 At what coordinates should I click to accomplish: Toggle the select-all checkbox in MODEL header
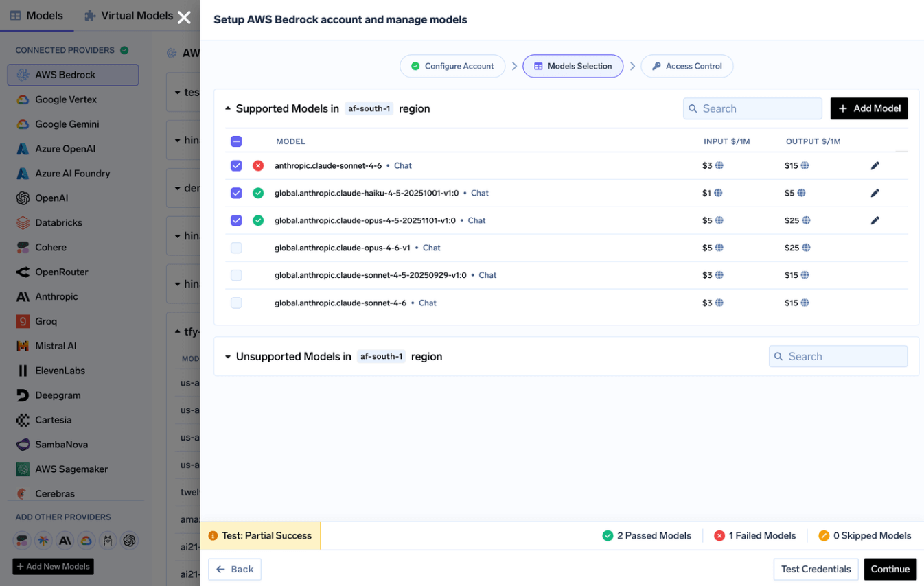(236, 141)
